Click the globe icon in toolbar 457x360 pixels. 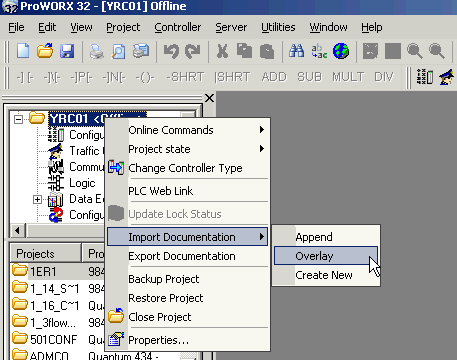[341, 51]
